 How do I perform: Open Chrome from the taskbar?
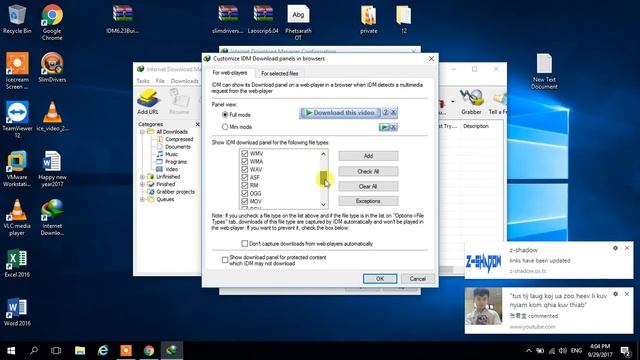tap(149, 350)
